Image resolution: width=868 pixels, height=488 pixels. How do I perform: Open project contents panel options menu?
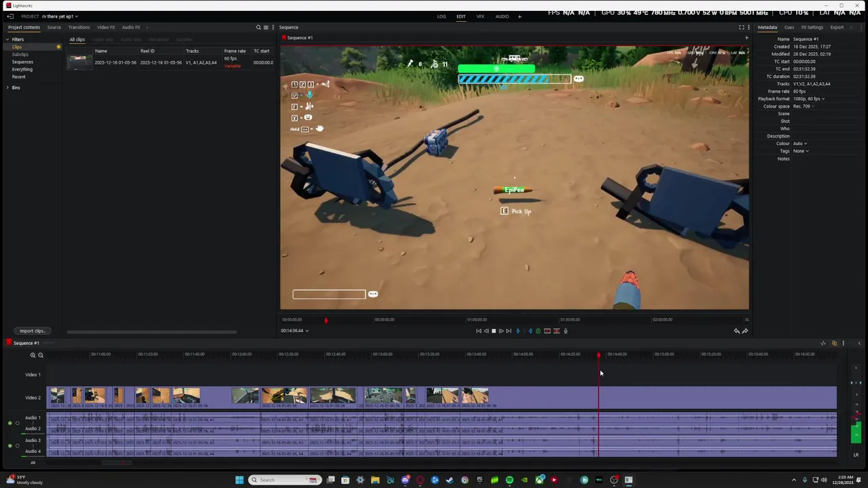273,27
